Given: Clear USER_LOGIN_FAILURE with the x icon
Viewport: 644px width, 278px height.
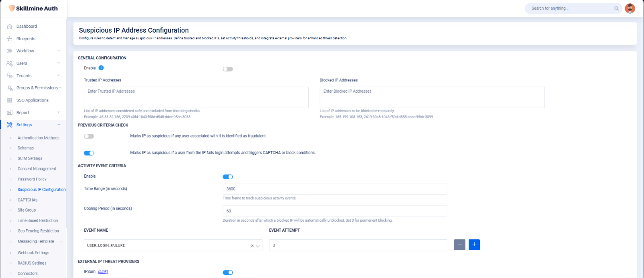Looking at the screenshot, I should (252, 246).
